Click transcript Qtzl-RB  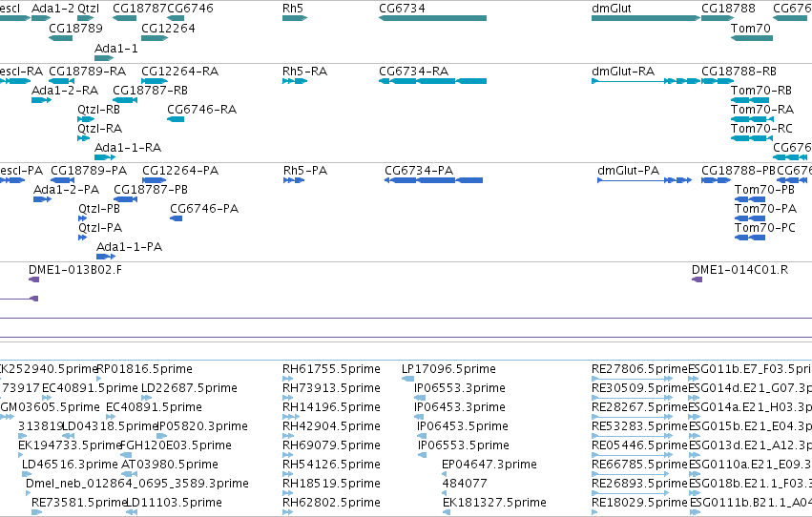pos(86,119)
